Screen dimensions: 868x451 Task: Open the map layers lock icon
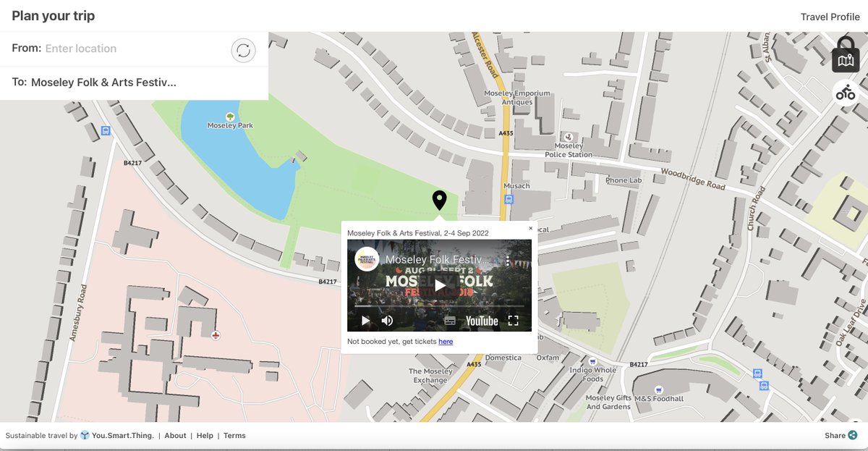tap(845, 55)
